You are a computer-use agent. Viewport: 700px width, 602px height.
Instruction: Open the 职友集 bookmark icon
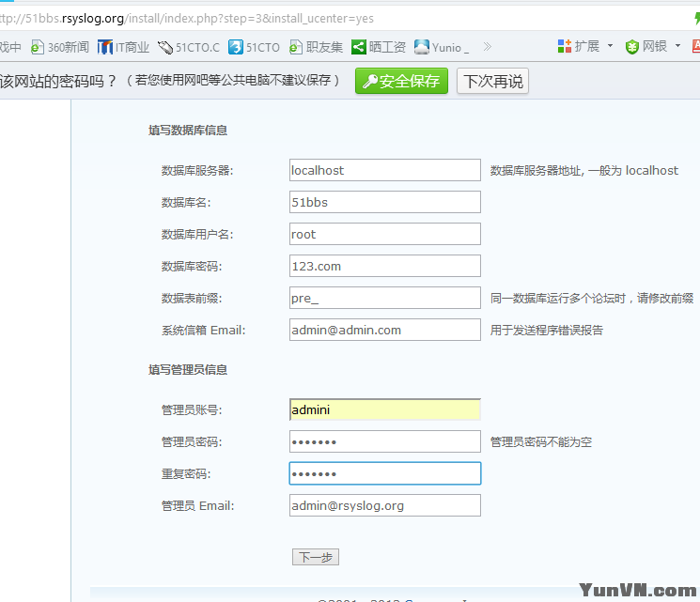click(x=296, y=47)
